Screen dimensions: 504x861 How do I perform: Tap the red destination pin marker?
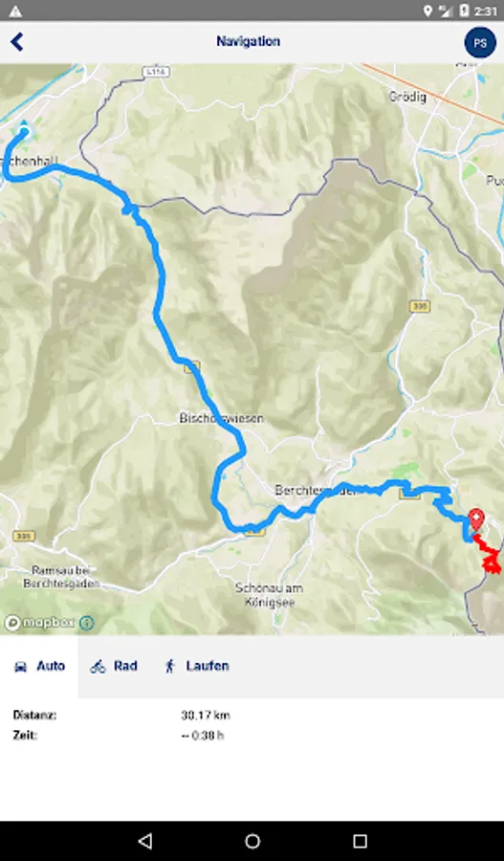click(x=476, y=519)
